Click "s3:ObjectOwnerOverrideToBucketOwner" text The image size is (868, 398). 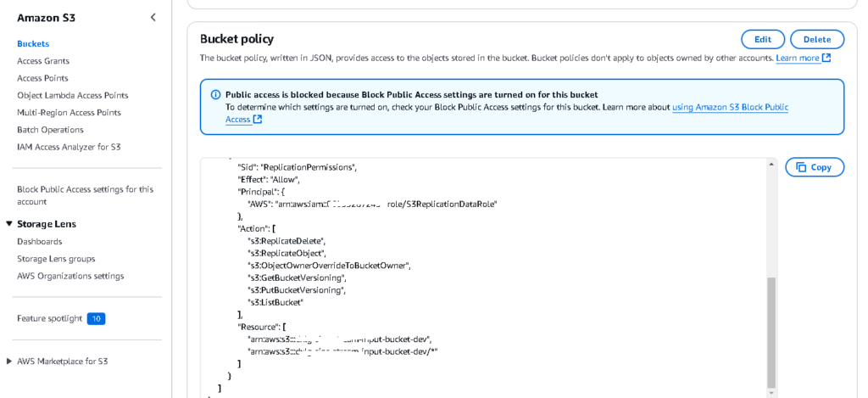tap(330, 266)
